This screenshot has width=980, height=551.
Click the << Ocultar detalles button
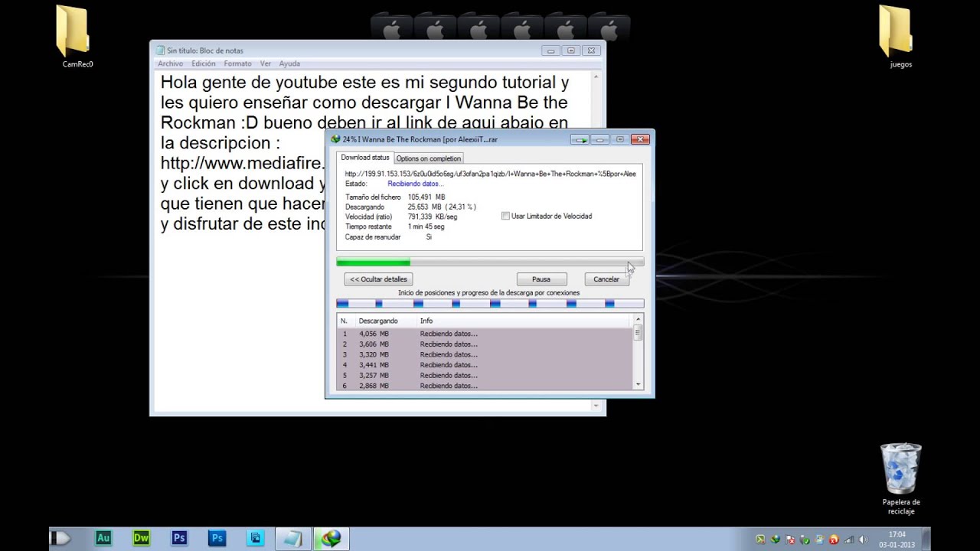coord(378,279)
